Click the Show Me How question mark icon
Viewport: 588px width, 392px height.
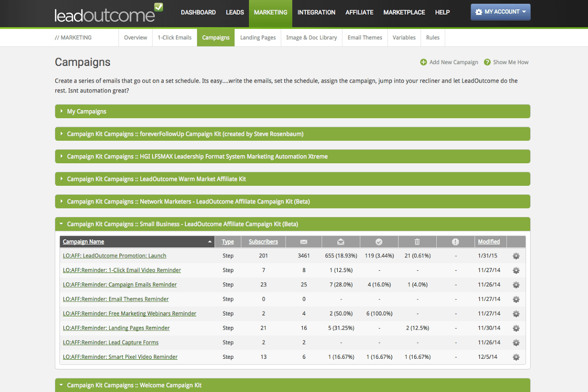[487, 62]
